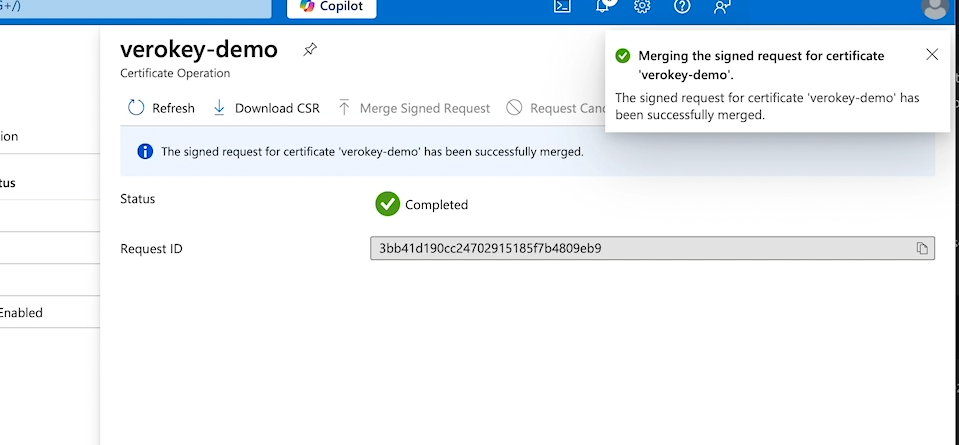The height and width of the screenshot is (445, 959).
Task: Click Download CSR
Action: pos(266,108)
